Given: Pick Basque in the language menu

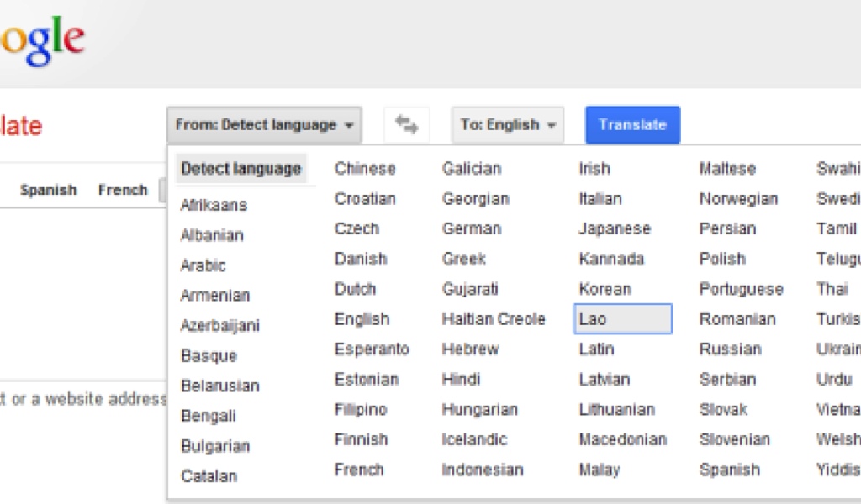Looking at the screenshot, I should point(209,356).
